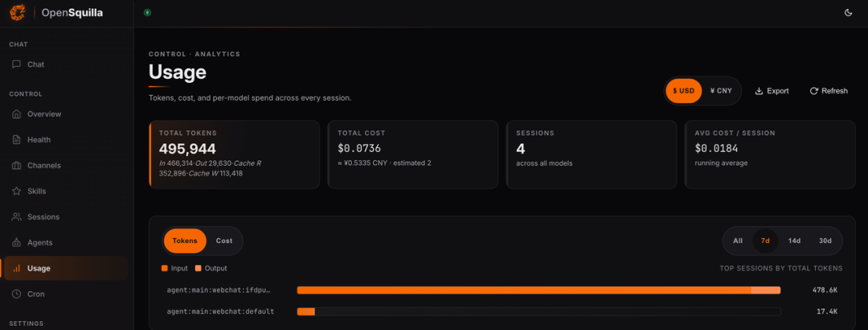The height and width of the screenshot is (330, 868).
Task: Click the $0.0184 average cost value
Action: click(x=716, y=149)
